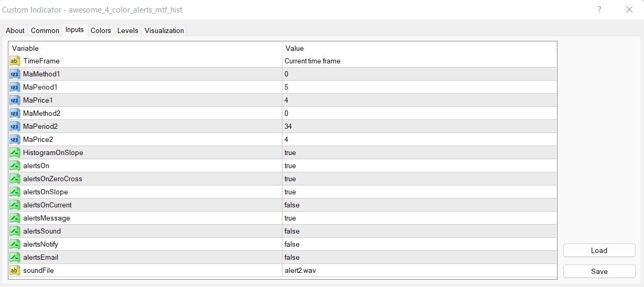The image size is (644, 287).
Task: Select the alertsOnCurrent false value
Action: tap(292, 205)
